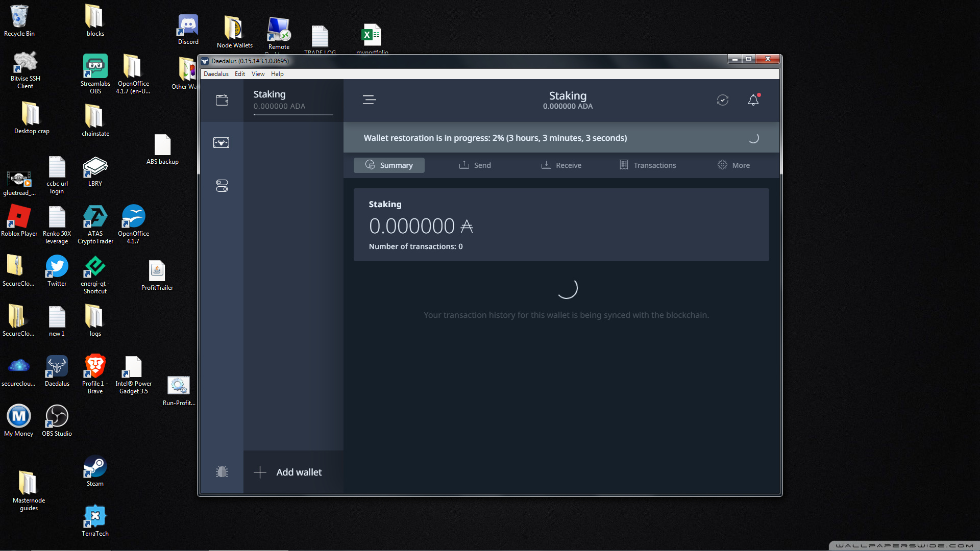Open the notification bell icon
980x551 pixels.
point(753,100)
